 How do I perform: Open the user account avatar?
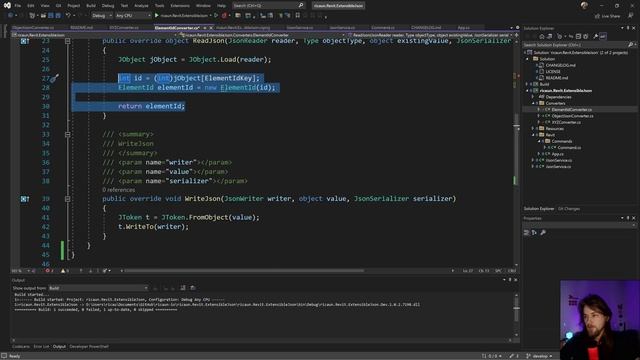click(584, 6)
